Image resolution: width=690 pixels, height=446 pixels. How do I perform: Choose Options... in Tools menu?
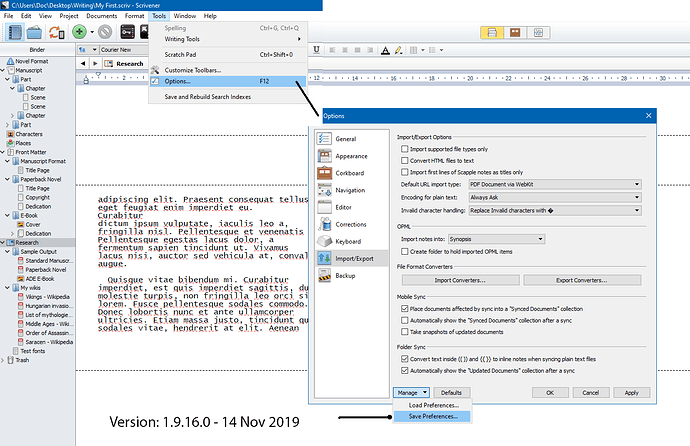228,81
